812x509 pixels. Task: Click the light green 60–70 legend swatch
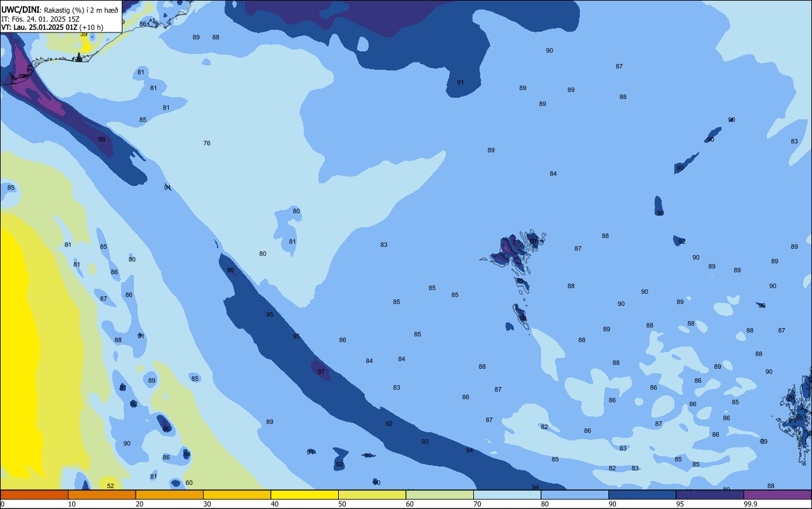(x=440, y=494)
